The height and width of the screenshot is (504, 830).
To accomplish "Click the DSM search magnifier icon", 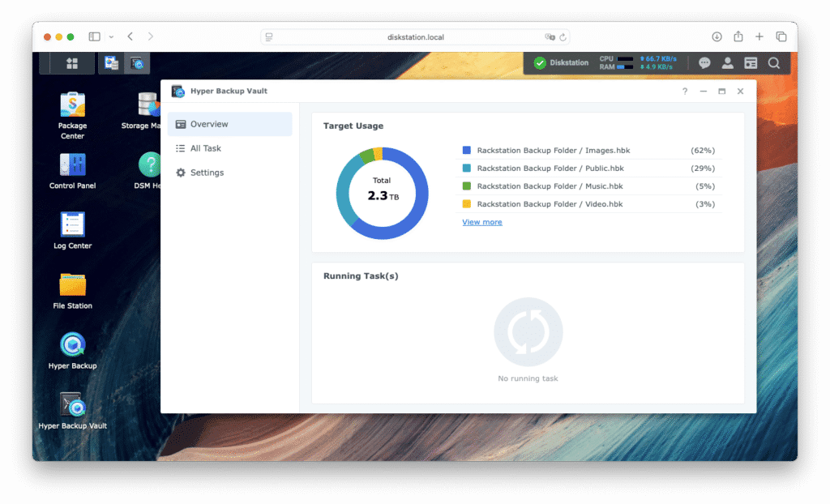I will (774, 63).
